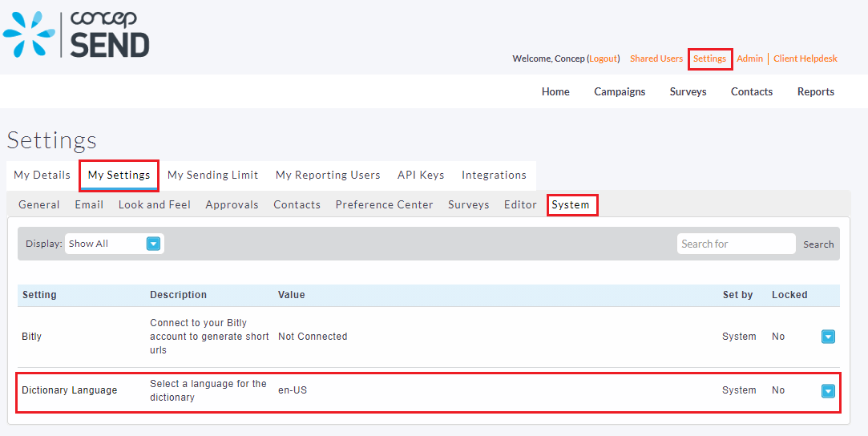
Task: Click the Concep SEND logo
Action: pyautogui.click(x=76, y=34)
